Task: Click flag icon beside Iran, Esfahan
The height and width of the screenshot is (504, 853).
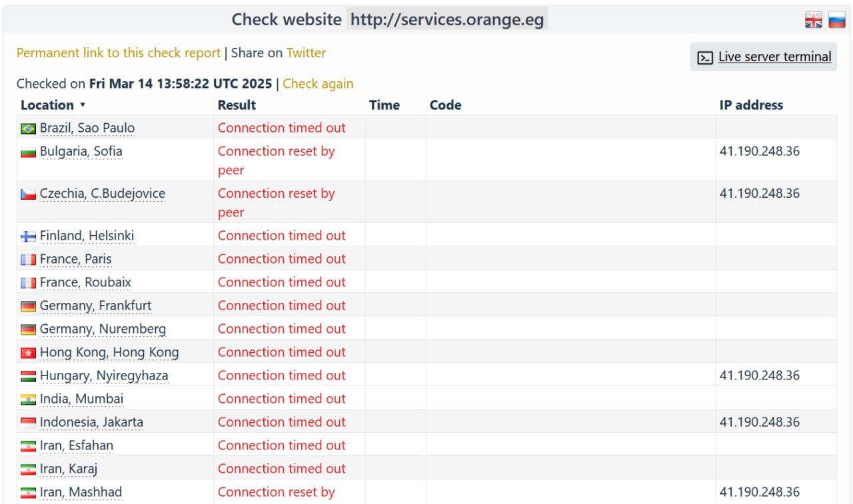Action: [x=28, y=446]
